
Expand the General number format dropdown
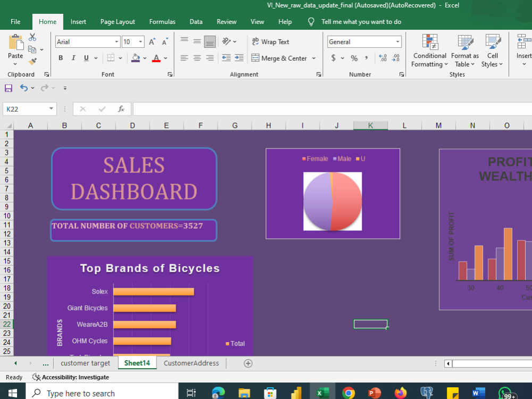(397, 41)
